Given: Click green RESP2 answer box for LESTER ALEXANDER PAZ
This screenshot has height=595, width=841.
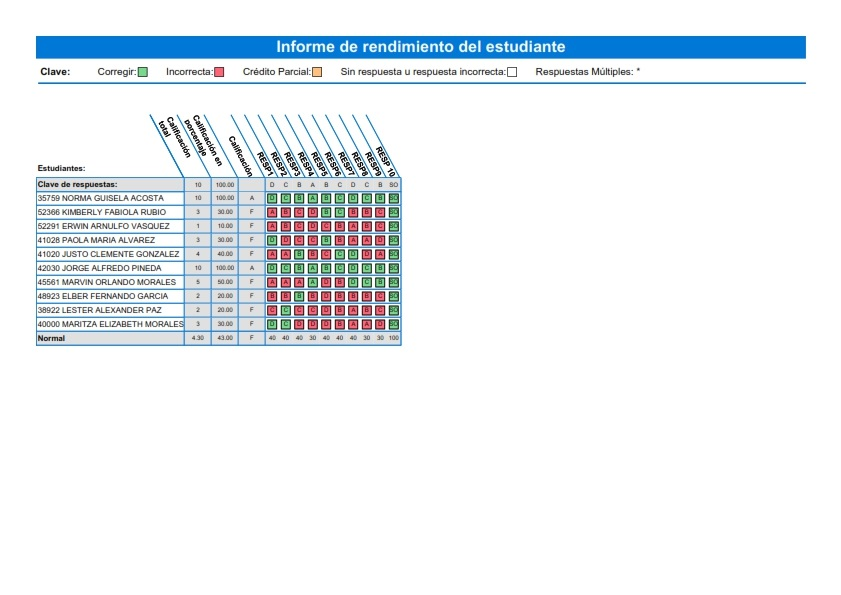Looking at the screenshot, I should [x=286, y=310].
